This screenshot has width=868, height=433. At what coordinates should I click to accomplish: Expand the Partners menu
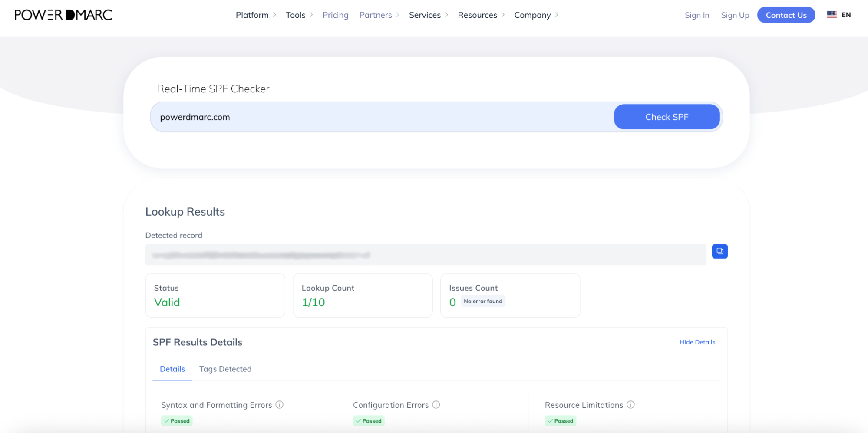[x=379, y=15]
